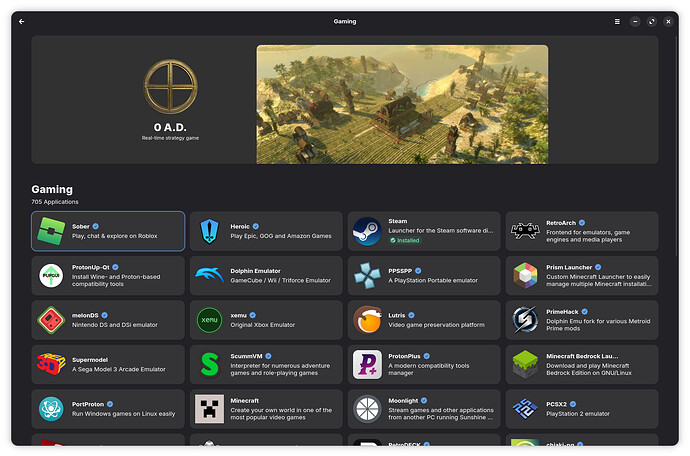Click the Sober app icon
Viewport: 690px width, 456px height.
tap(51, 231)
